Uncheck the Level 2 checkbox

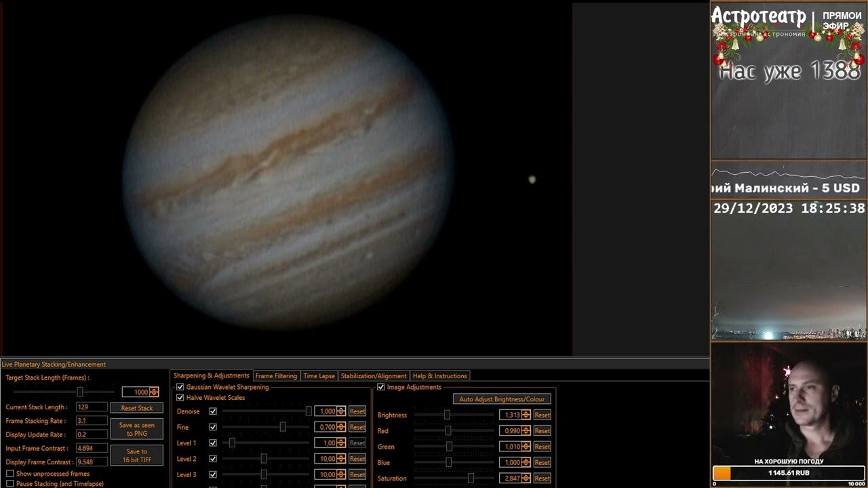coord(213,459)
